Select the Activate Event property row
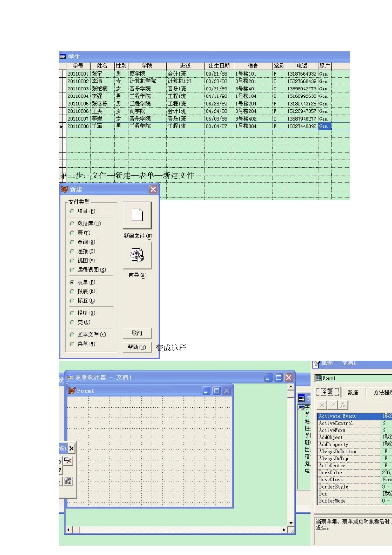This screenshot has height=555, width=392. pyautogui.click(x=354, y=416)
